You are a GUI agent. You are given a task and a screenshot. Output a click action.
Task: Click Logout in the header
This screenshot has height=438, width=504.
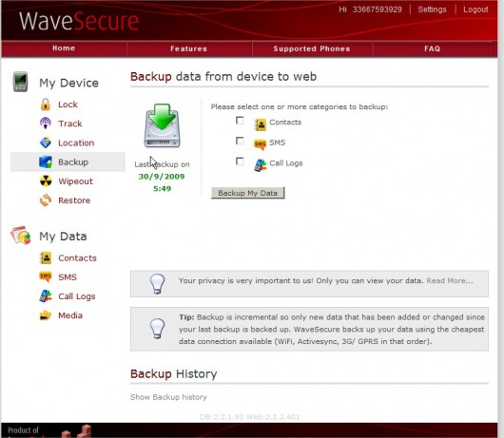475,10
